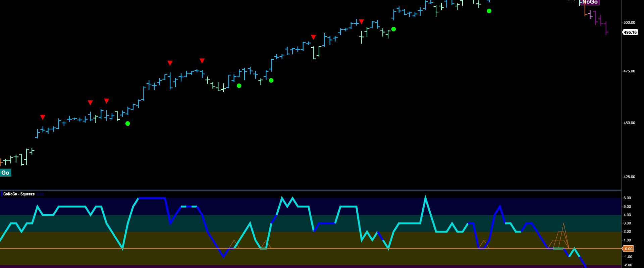Click the 475.00 price axis label
The image size is (644, 268).
click(x=629, y=71)
